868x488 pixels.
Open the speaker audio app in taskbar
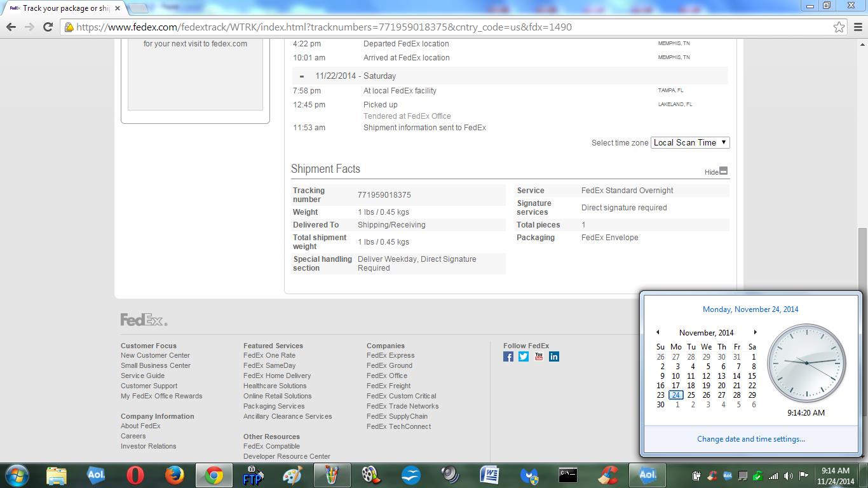pos(450,475)
